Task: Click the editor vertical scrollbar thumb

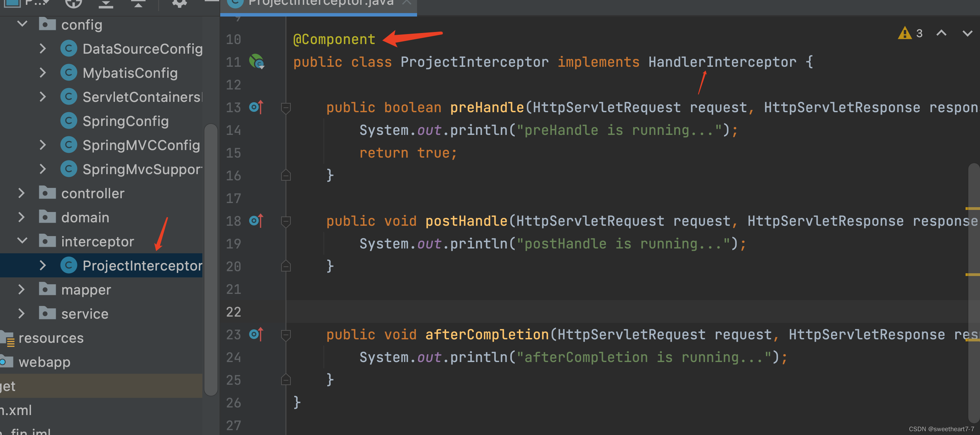Action: tap(973, 293)
